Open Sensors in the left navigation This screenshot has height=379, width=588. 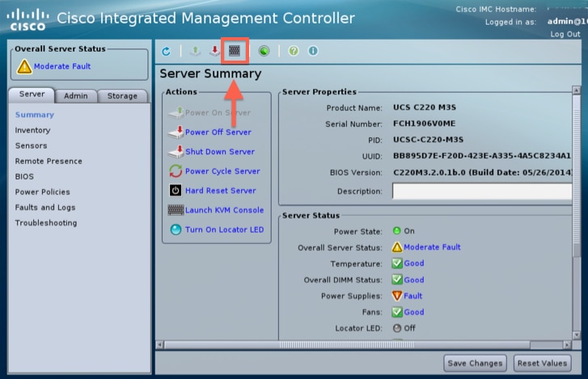[x=31, y=145]
